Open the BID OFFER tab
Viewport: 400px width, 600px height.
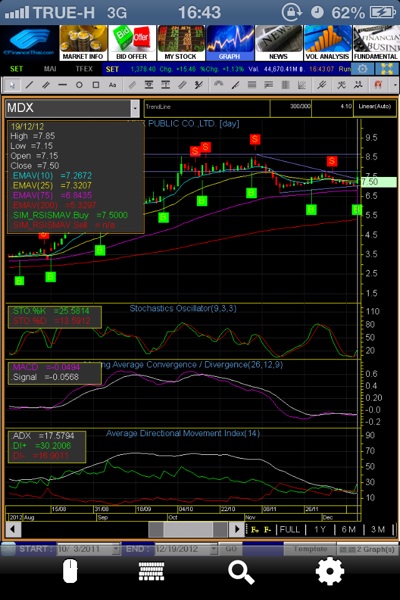point(132,43)
